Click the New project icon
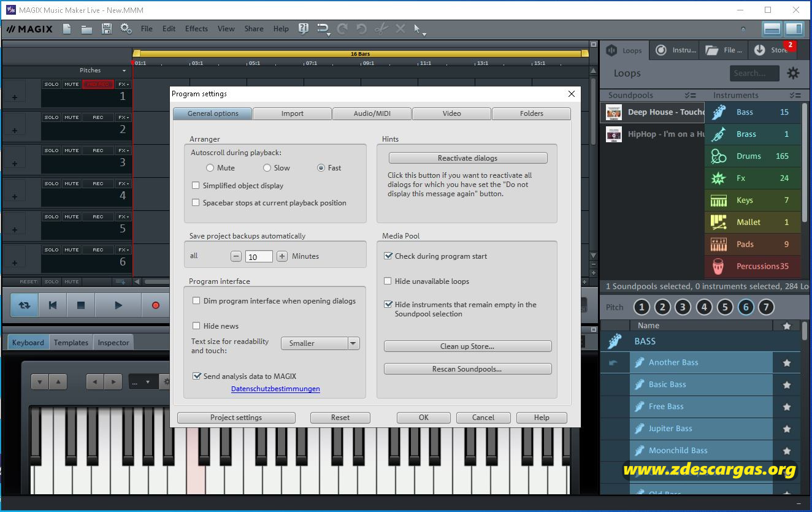The width and height of the screenshot is (812, 512). (67, 29)
